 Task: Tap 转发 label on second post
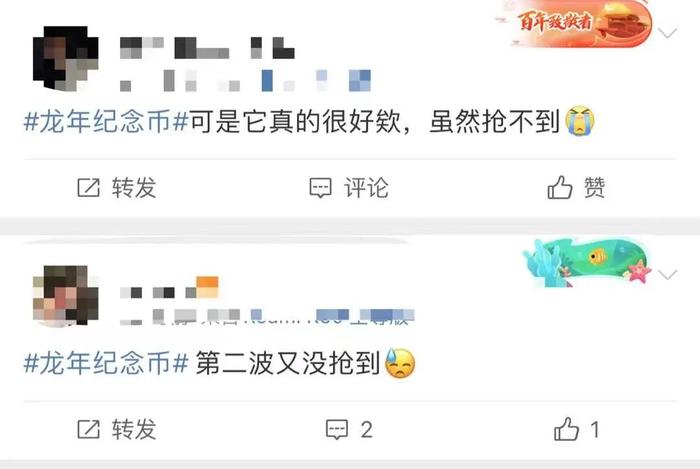[x=134, y=429]
